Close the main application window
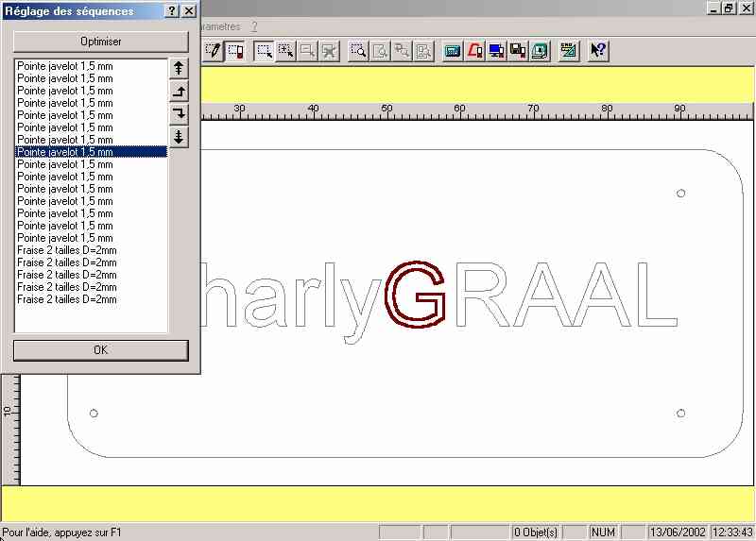Viewport: 756px width, 541px height. (x=746, y=8)
